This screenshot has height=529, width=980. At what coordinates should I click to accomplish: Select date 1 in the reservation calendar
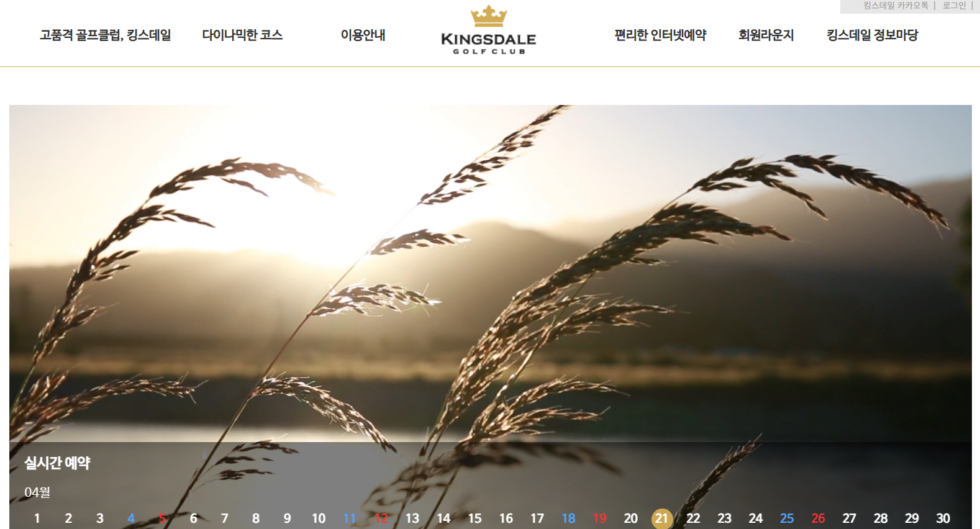[x=37, y=518]
